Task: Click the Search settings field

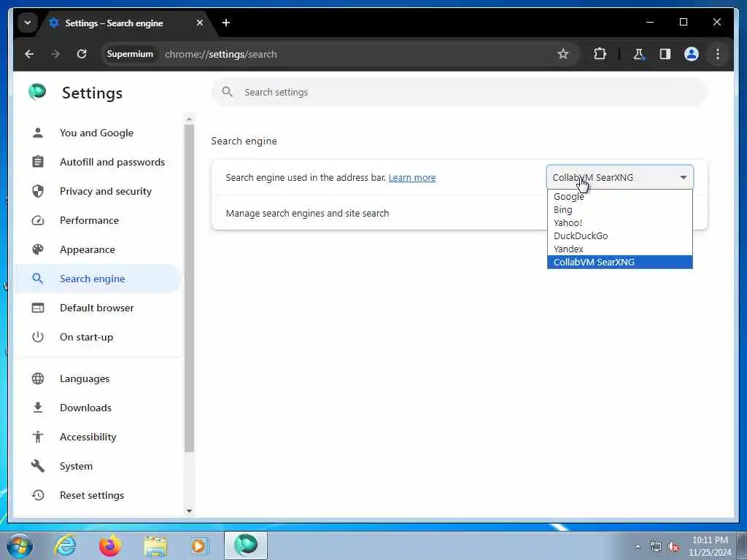Action: [460, 93]
